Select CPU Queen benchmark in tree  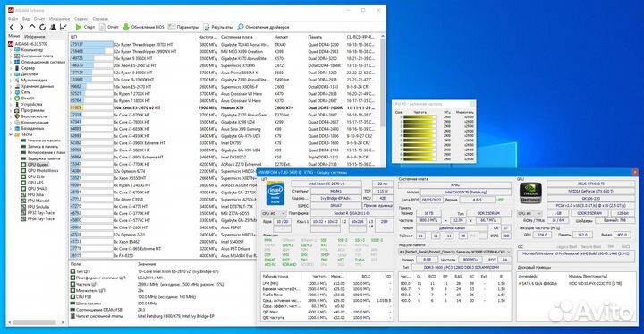click(x=38, y=165)
